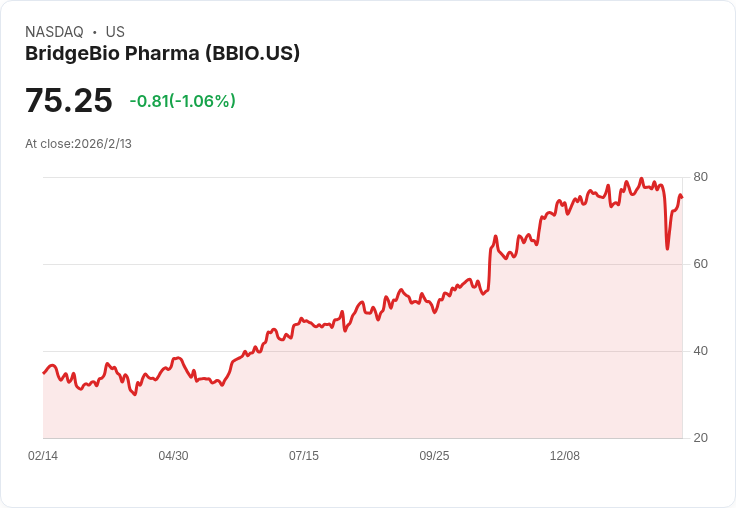Click the chart line's starting point at left

tap(44, 373)
